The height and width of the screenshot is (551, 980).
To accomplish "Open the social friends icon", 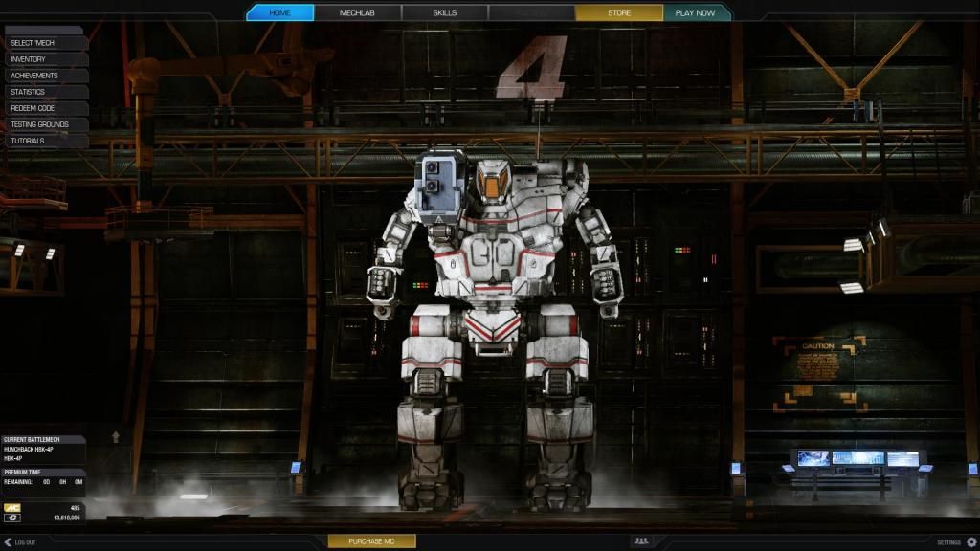I will 640,541.
